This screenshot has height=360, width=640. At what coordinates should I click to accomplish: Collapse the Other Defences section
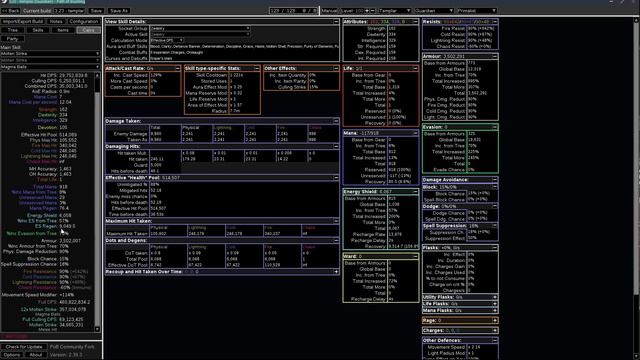coord(494,340)
